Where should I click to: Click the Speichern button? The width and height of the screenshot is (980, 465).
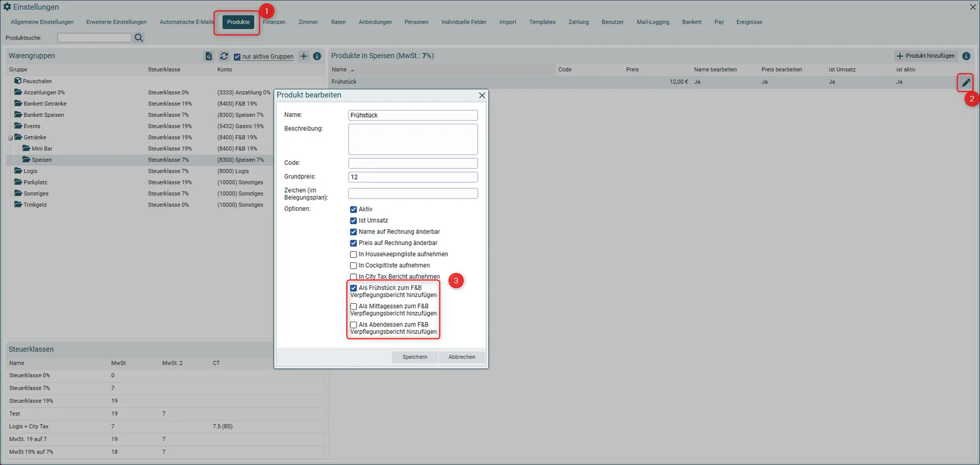pyautogui.click(x=415, y=357)
